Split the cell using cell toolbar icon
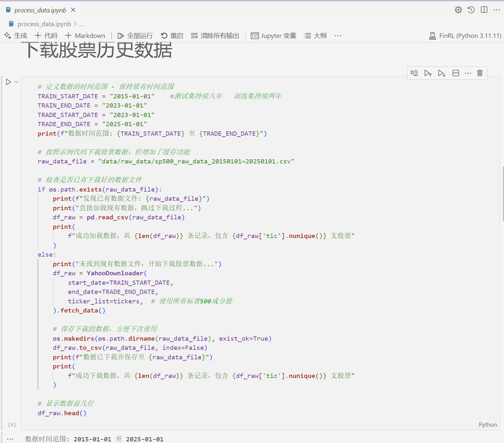Viewport: 504px width, 443px height. point(456,73)
